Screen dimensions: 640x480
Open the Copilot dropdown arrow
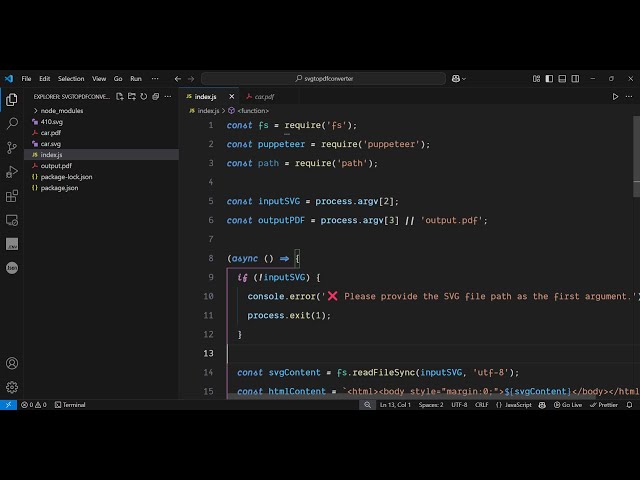[464, 79]
